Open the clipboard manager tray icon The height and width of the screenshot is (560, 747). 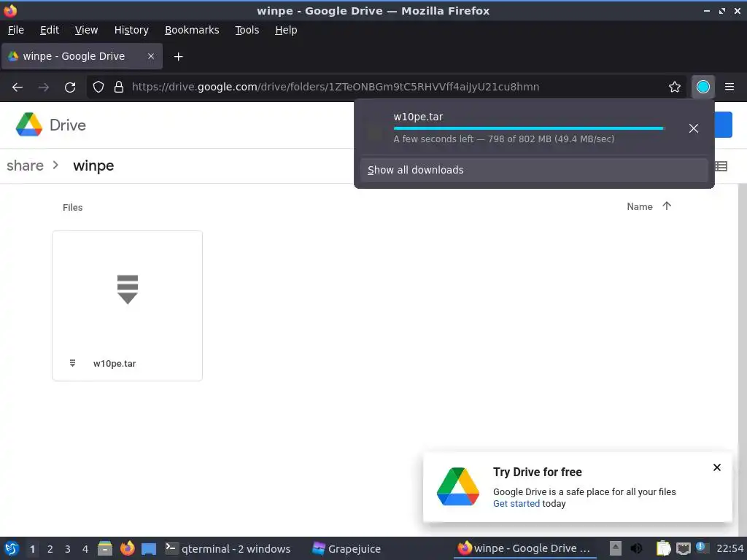click(x=663, y=548)
